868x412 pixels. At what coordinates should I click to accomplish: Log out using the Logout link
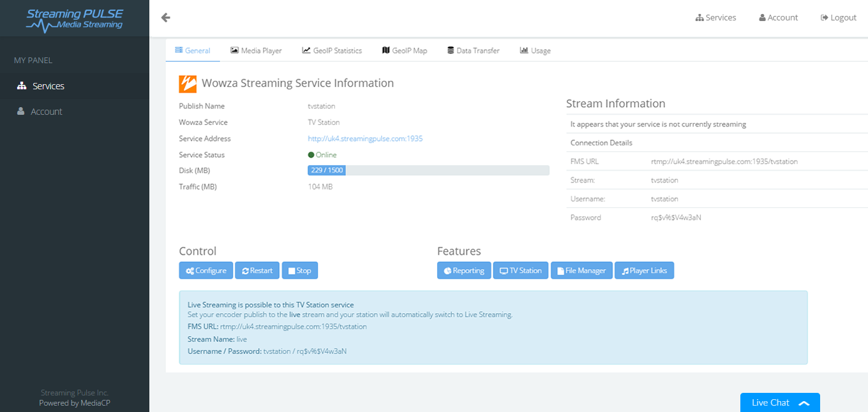pos(839,18)
